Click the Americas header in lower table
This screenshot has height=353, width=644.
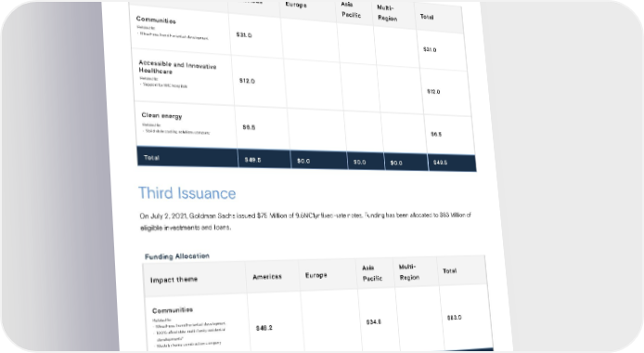267,277
